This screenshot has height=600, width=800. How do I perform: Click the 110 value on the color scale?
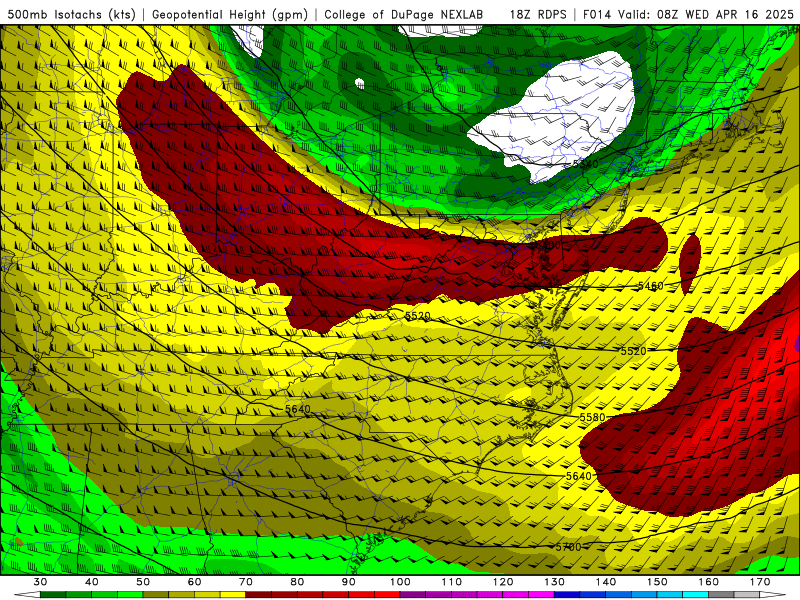click(x=452, y=582)
